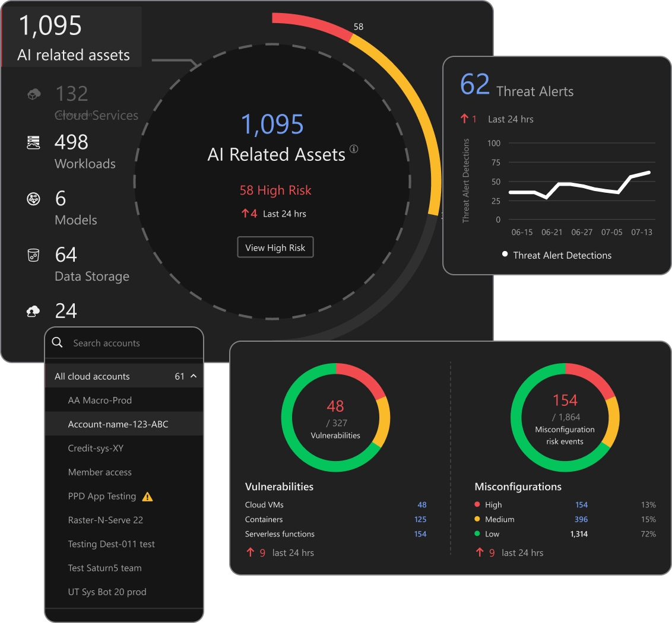The image size is (672, 623).
Task: Open the 125 Containers vulnerabilities count
Action: pos(420,520)
